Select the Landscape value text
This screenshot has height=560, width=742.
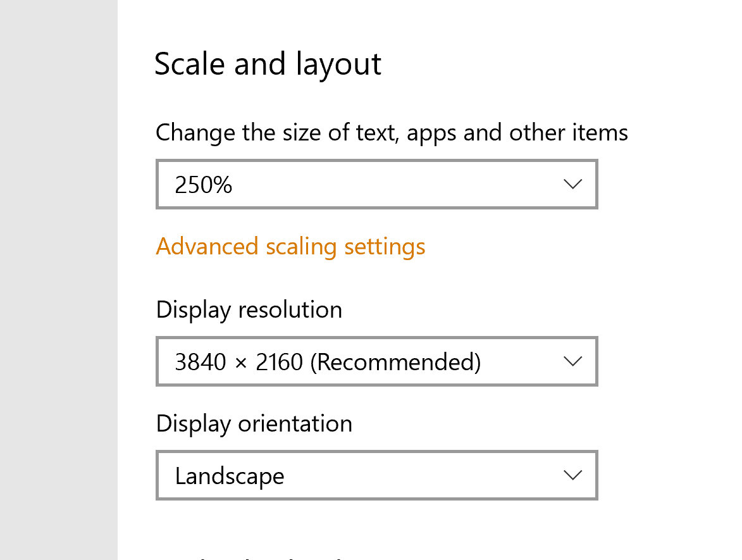tap(230, 476)
